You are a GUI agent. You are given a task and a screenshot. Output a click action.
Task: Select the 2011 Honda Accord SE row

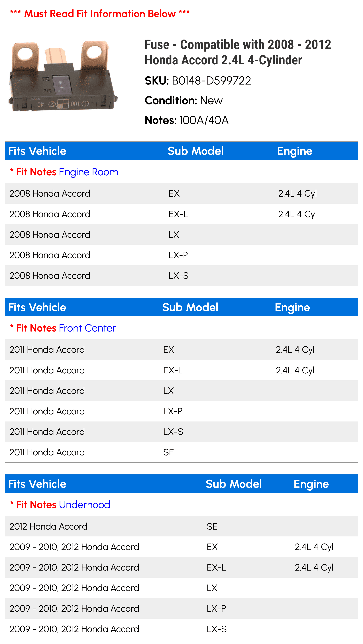click(x=181, y=452)
